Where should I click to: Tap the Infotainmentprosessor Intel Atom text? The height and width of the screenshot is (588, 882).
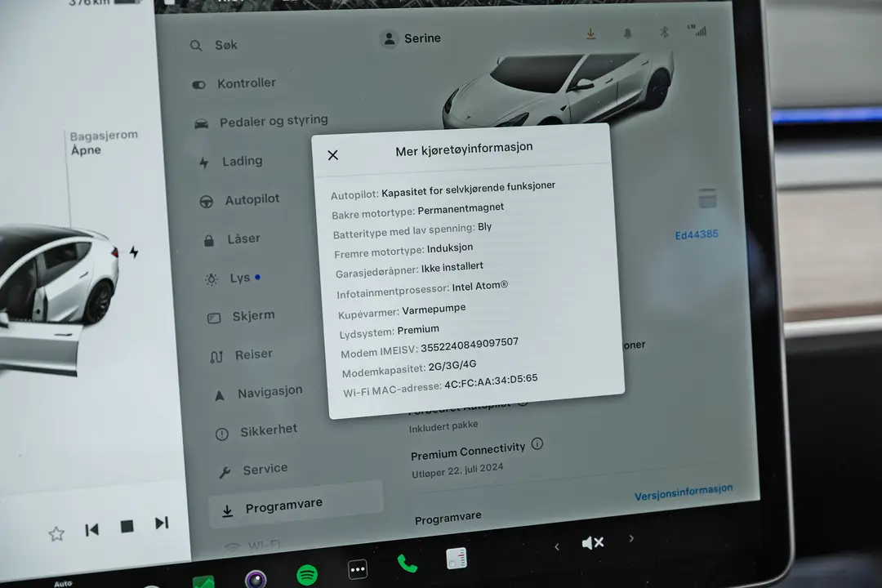point(422,290)
